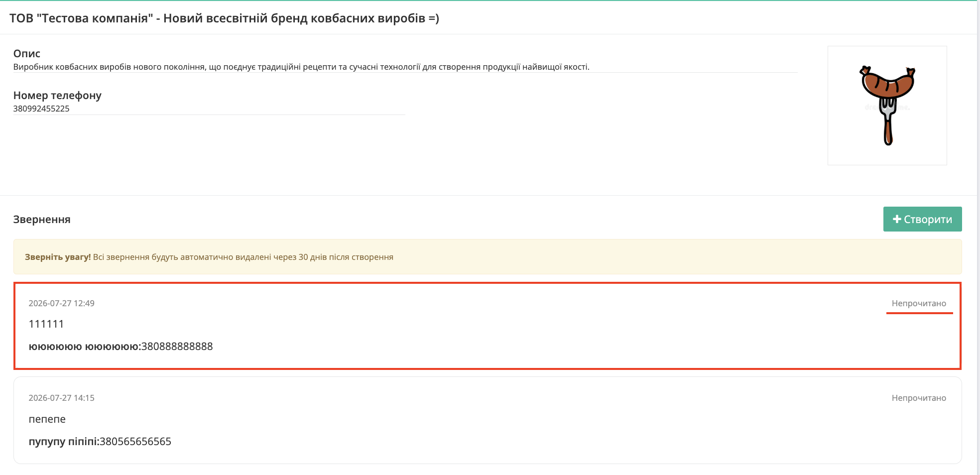
Task: Open the sausage-on-fork company logo image
Action: [887, 106]
